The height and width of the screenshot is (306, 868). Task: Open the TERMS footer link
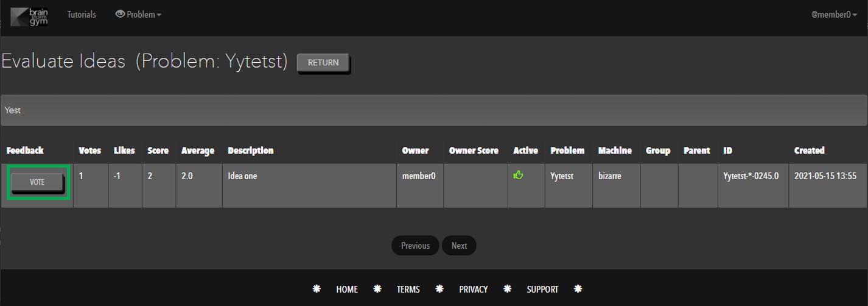(x=408, y=290)
